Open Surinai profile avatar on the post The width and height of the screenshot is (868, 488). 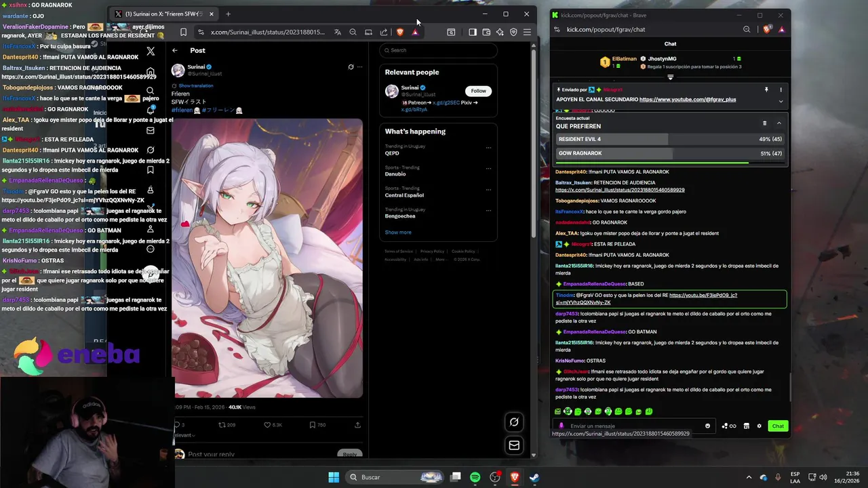click(178, 70)
